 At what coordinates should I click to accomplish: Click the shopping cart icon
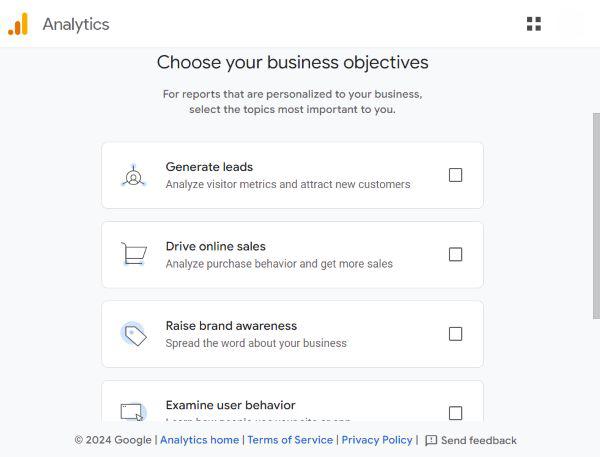[x=134, y=255]
